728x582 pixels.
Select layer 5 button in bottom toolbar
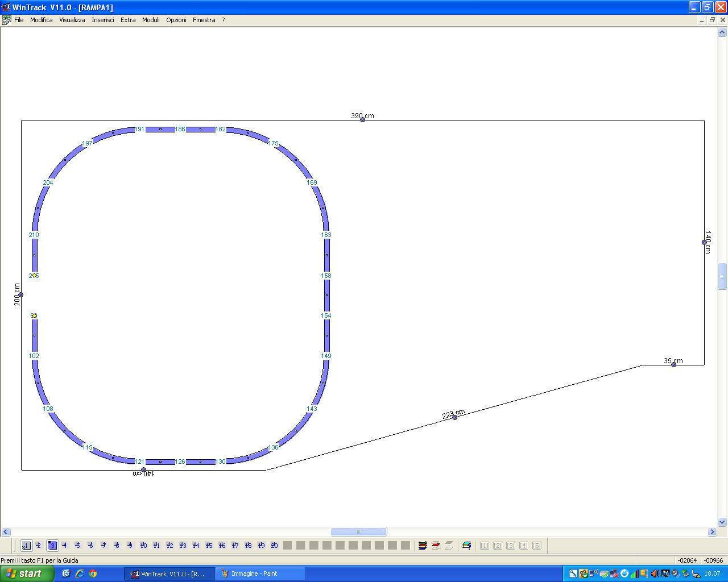[78, 546]
